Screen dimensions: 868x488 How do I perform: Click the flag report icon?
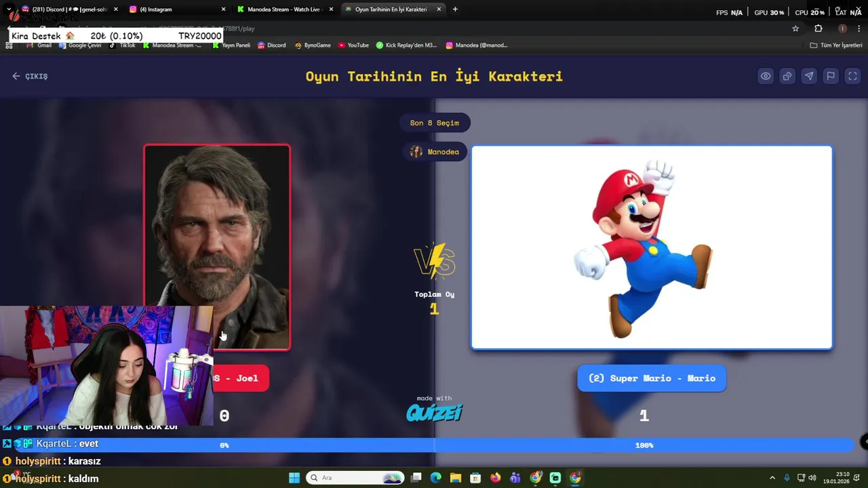[831, 76]
